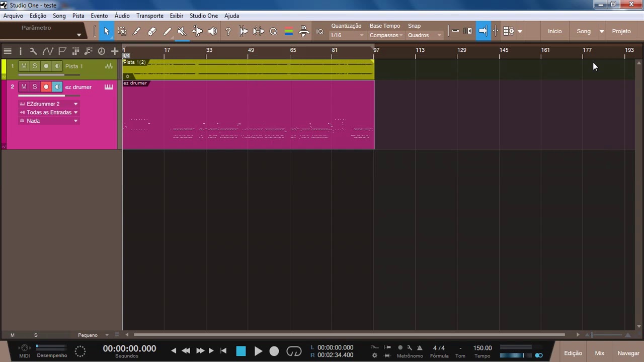Select the Eraser tool
Screen dimensions: 644x362
(x=152, y=31)
